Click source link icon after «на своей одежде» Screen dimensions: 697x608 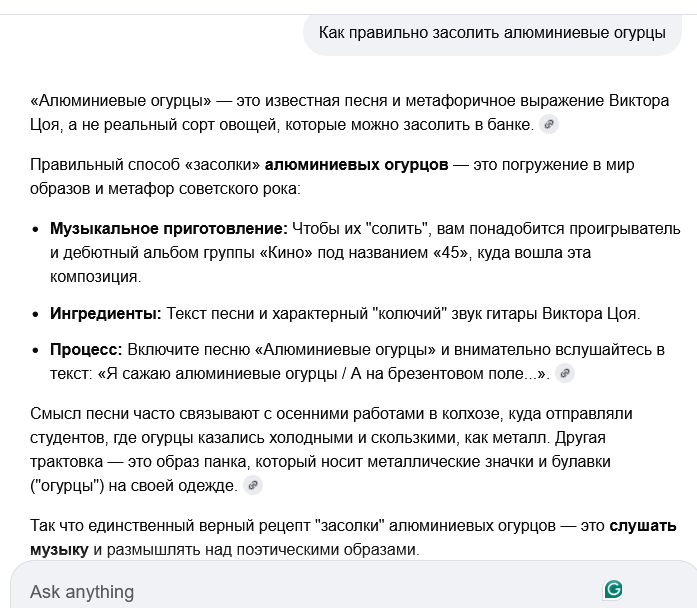(252, 486)
